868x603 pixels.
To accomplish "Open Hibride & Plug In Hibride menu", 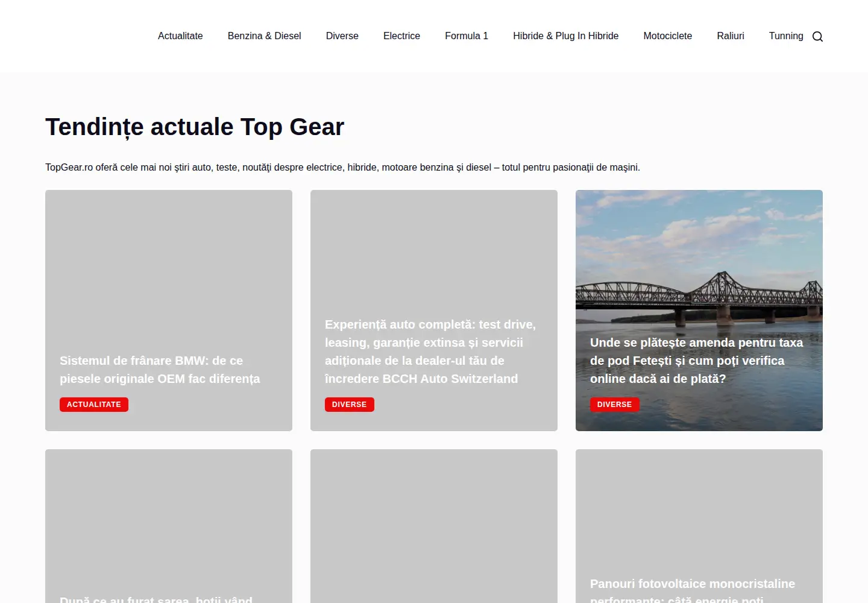I will pos(566,36).
